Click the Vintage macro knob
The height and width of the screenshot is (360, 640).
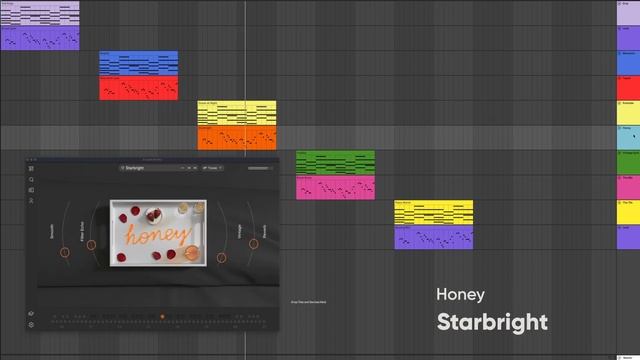click(x=222, y=258)
